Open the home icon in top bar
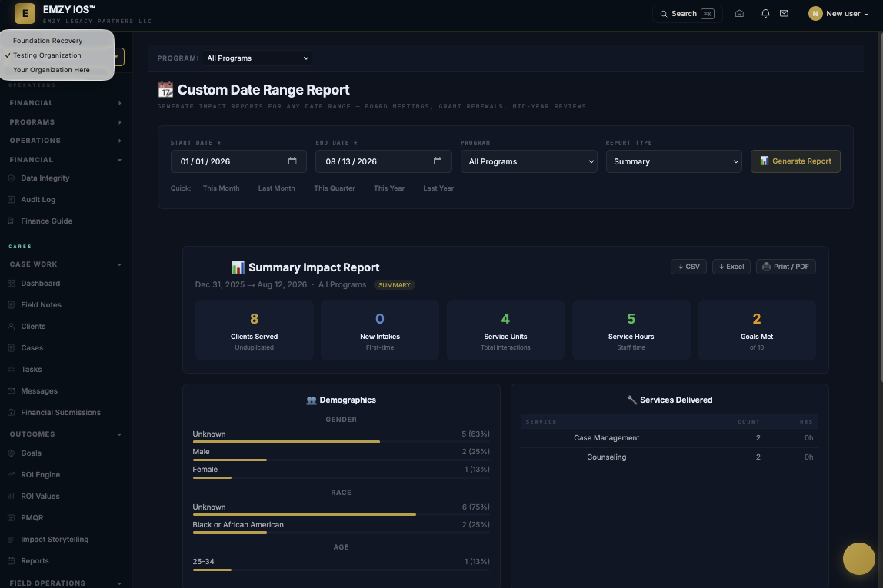This screenshot has height=588, width=883. (x=739, y=14)
